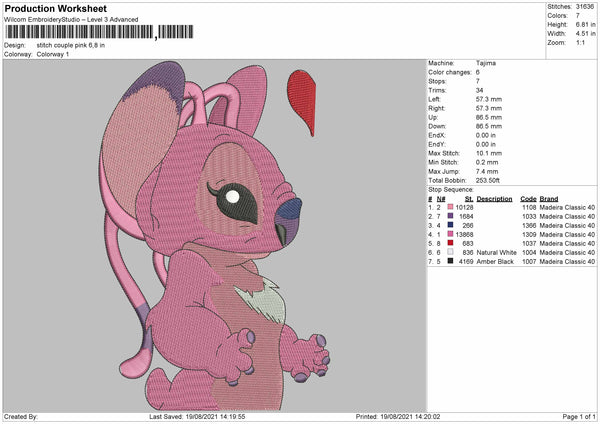Click 'Wilcom EmbroideryStudio – Level 3 Advanced' text

pos(71,20)
